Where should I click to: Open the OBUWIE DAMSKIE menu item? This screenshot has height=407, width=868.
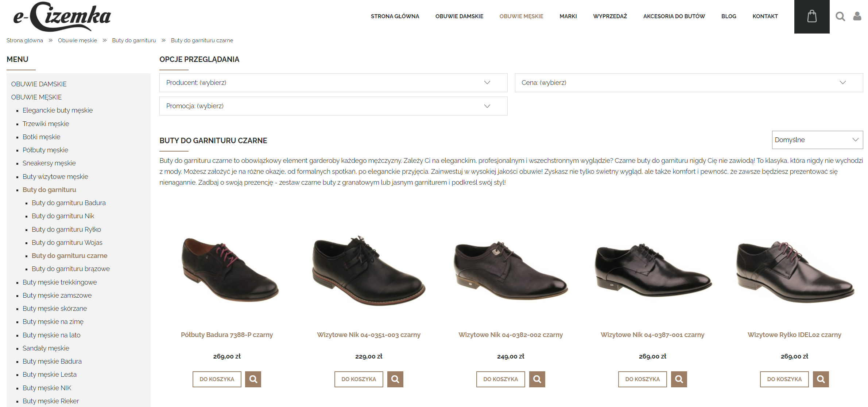pos(39,84)
